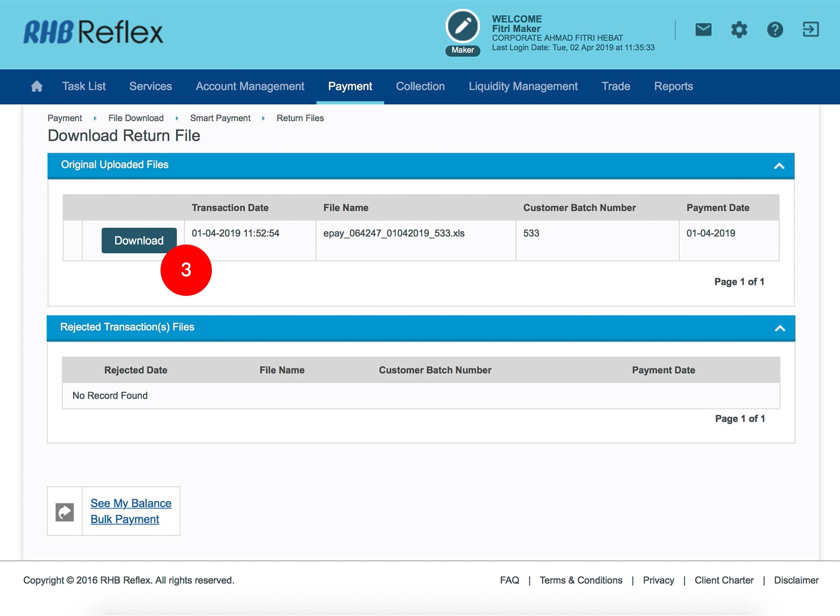Click the quick links arrow icon
The height and width of the screenshot is (616, 840).
click(x=65, y=512)
